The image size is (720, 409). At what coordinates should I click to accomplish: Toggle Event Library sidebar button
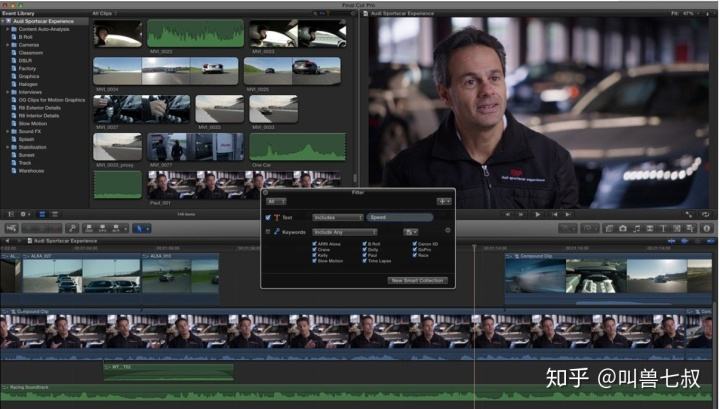tap(11, 214)
